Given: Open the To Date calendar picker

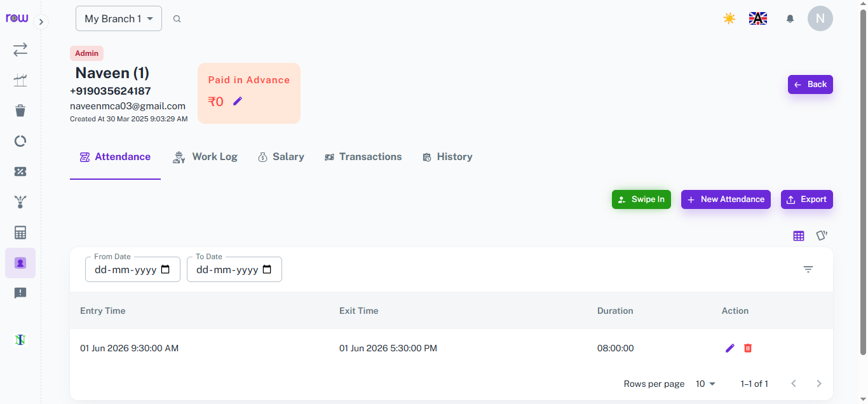Looking at the screenshot, I should tap(268, 269).
